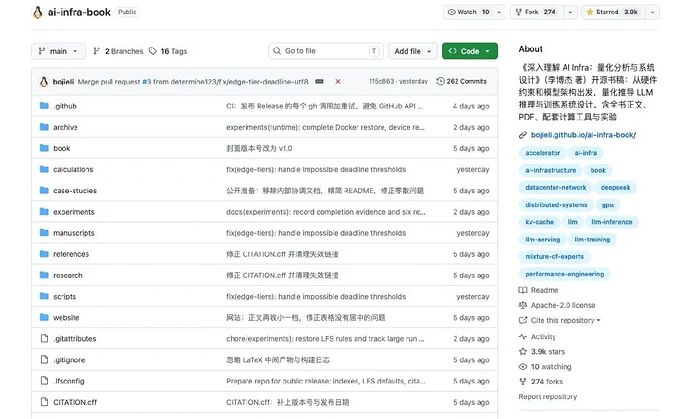The height and width of the screenshot is (419, 690).
Task: Select the performance-engineering topic tag
Action: coord(565,274)
